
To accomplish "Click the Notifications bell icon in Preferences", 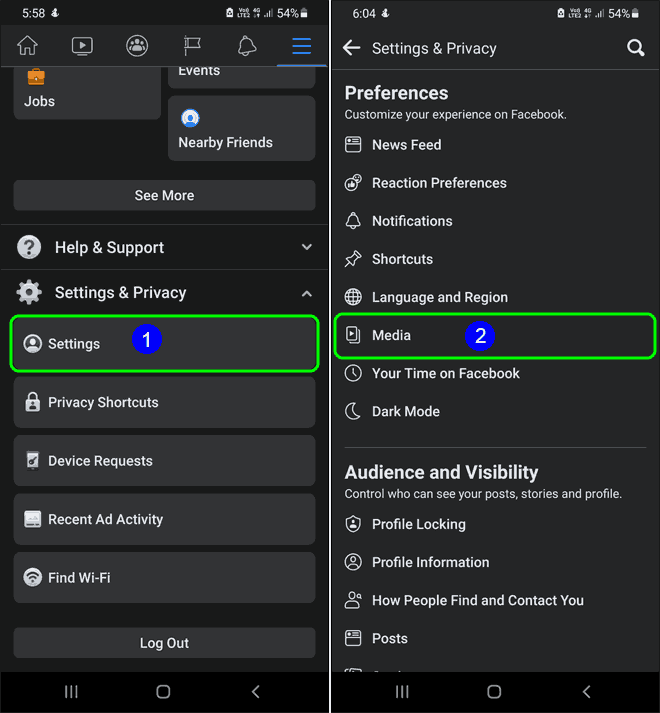I will pyautogui.click(x=353, y=221).
